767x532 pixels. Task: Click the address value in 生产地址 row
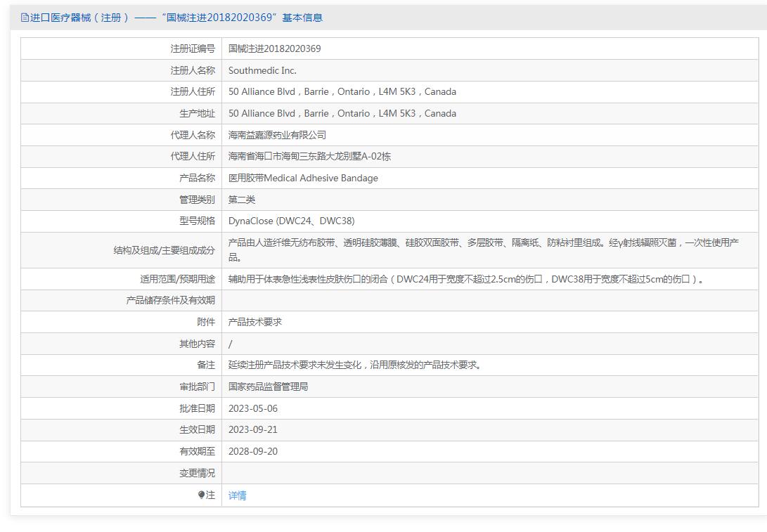click(342, 113)
